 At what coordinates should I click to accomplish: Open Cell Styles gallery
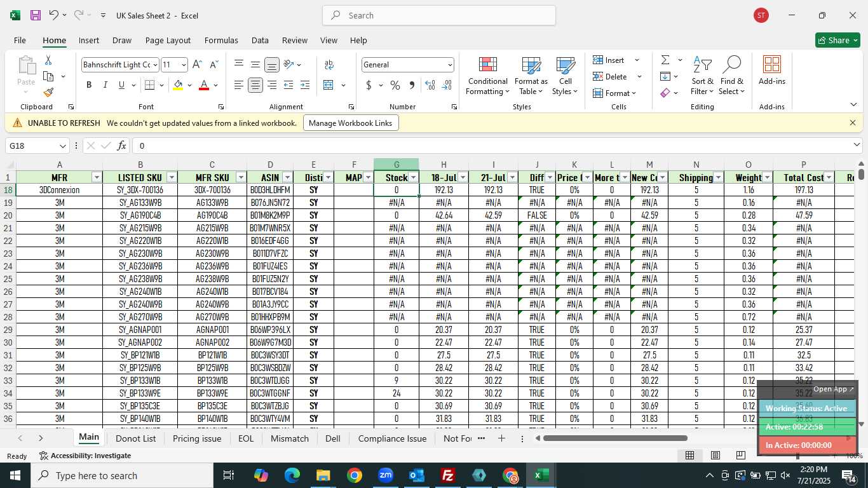tap(565, 76)
